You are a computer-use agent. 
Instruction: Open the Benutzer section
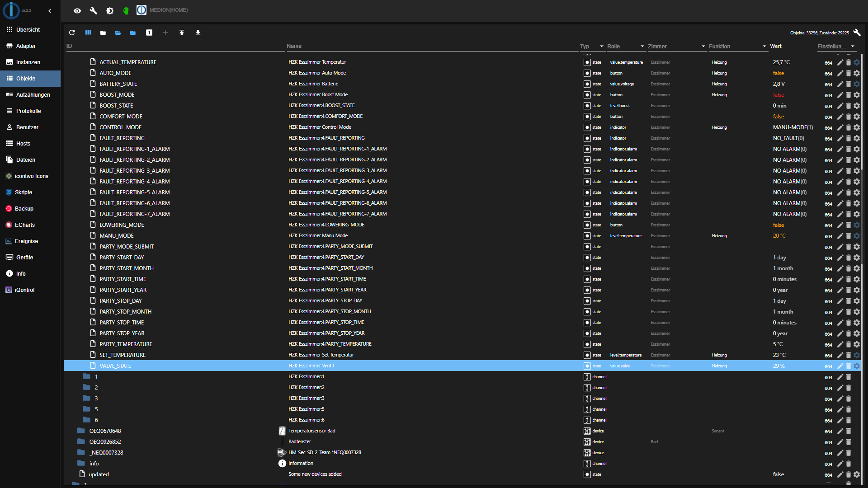point(30,127)
